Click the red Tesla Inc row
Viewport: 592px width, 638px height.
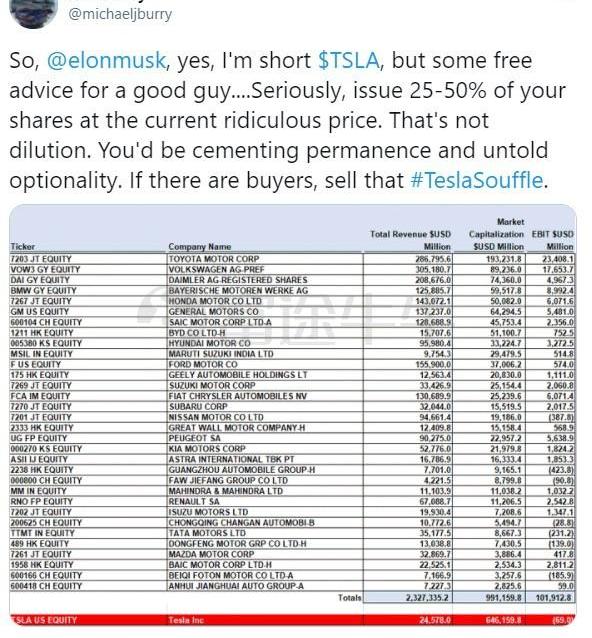click(x=292, y=620)
